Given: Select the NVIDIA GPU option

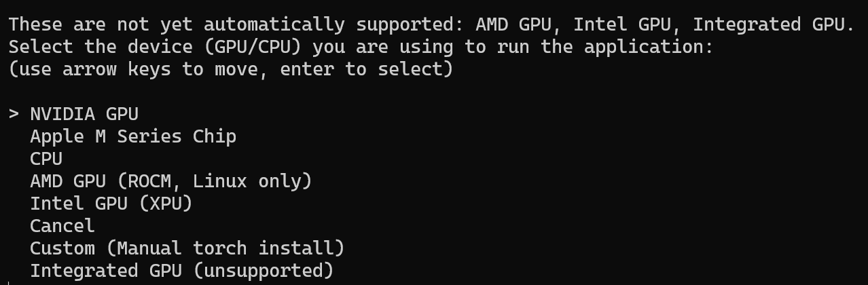Looking at the screenshot, I should click(x=84, y=114).
